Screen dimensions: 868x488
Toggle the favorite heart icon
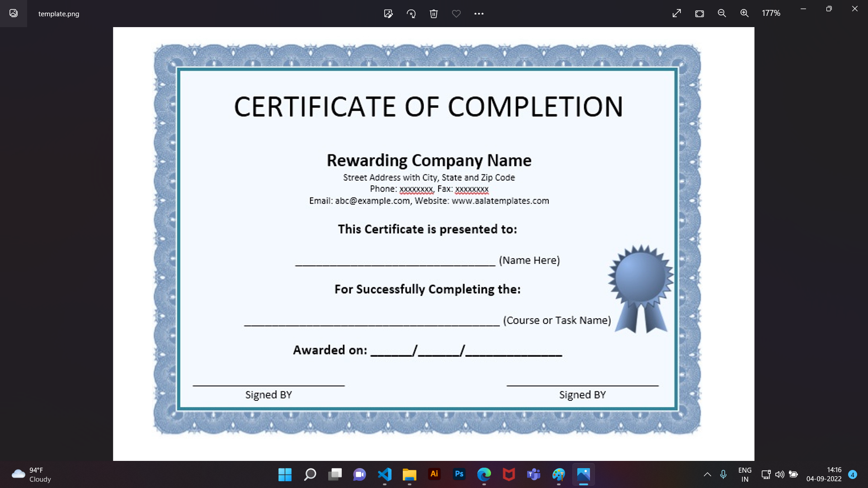coord(456,14)
